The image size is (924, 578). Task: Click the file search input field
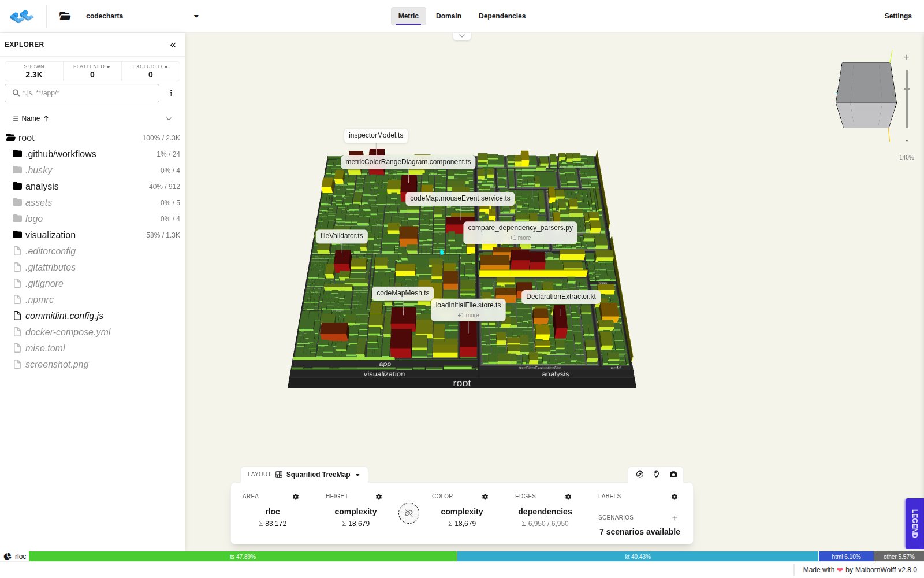[82, 93]
